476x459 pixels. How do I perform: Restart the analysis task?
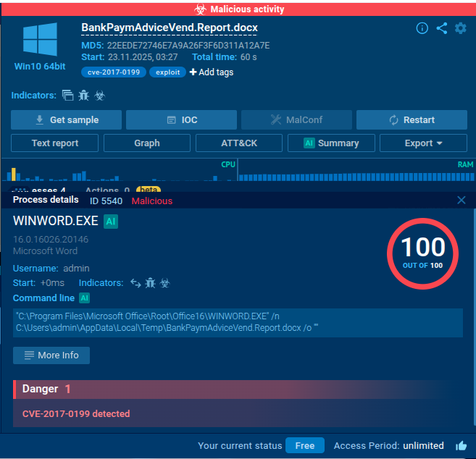click(412, 120)
